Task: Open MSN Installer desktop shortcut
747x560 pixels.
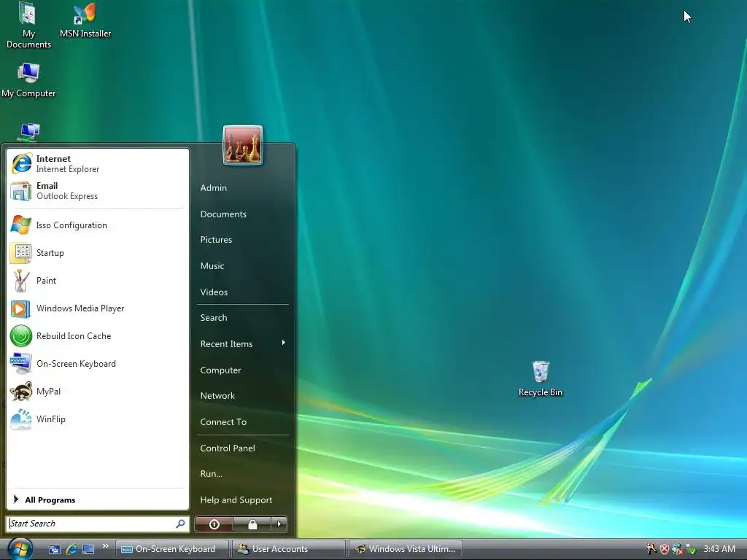Action: (x=85, y=20)
